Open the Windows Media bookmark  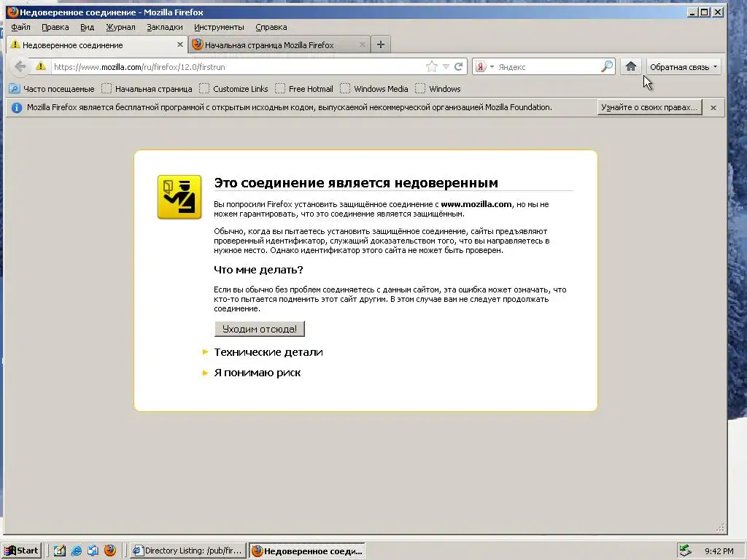pos(374,88)
